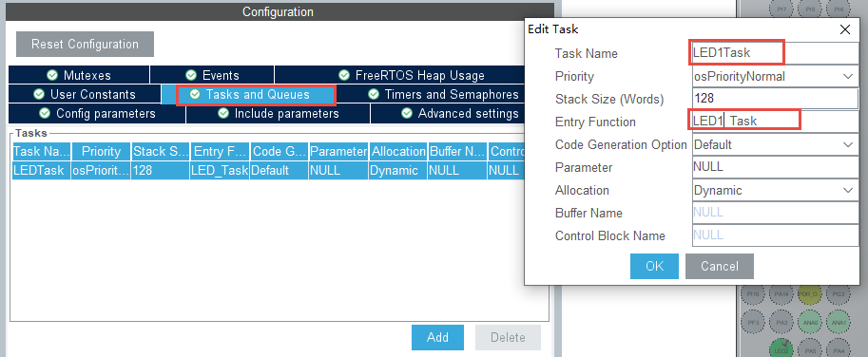Select the LEDTask row in the table
Image resolution: width=868 pixels, height=357 pixels.
click(268, 171)
